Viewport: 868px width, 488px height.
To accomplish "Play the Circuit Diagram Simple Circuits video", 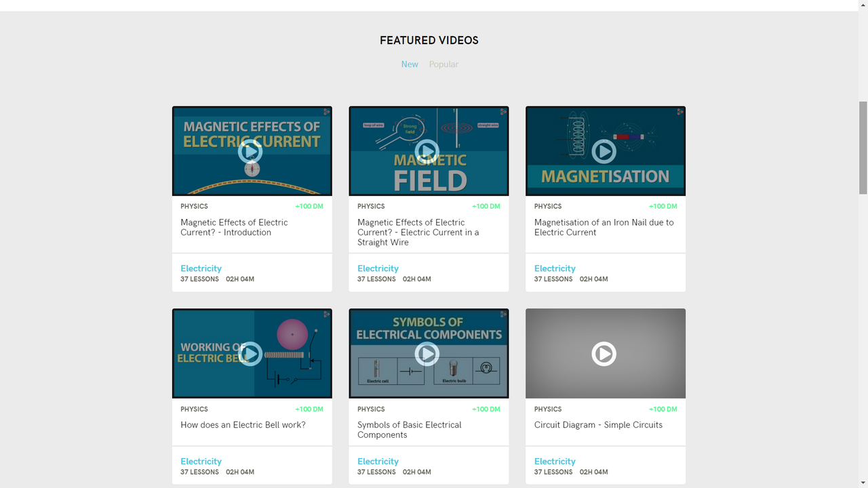I will (604, 354).
